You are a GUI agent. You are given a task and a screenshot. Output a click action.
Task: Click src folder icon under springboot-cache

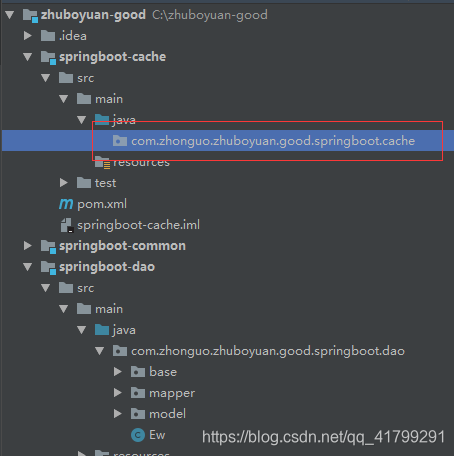[x=66, y=78]
